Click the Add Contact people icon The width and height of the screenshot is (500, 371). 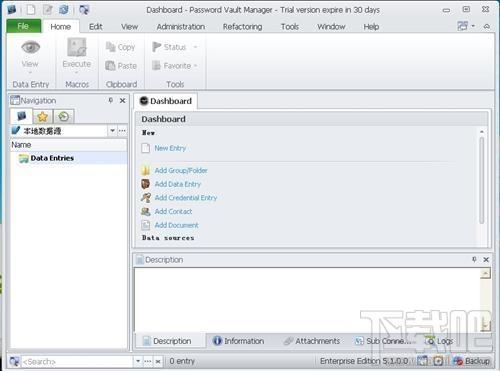click(145, 211)
